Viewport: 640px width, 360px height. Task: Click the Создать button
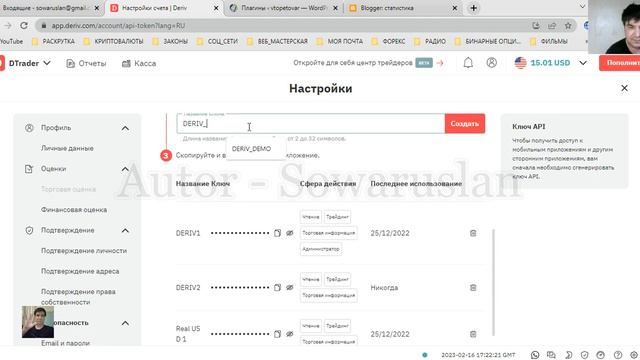coord(465,123)
